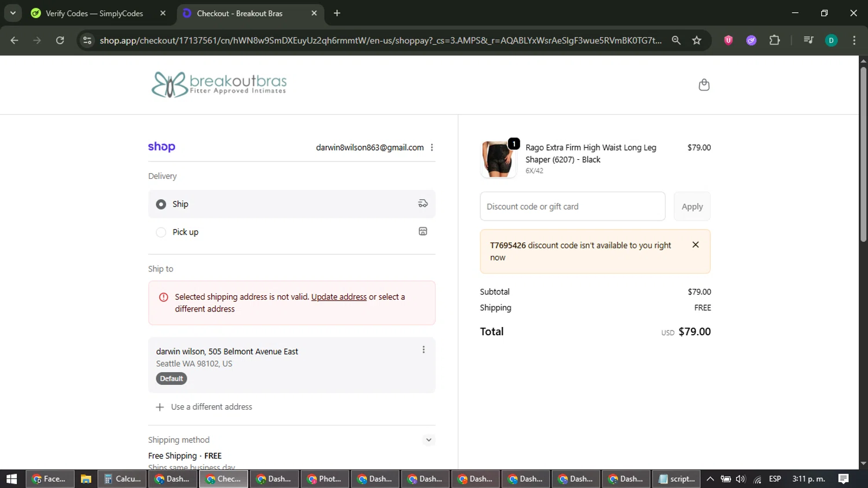
Task: Click the plus icon beside Use a different address
Action: 160,407
